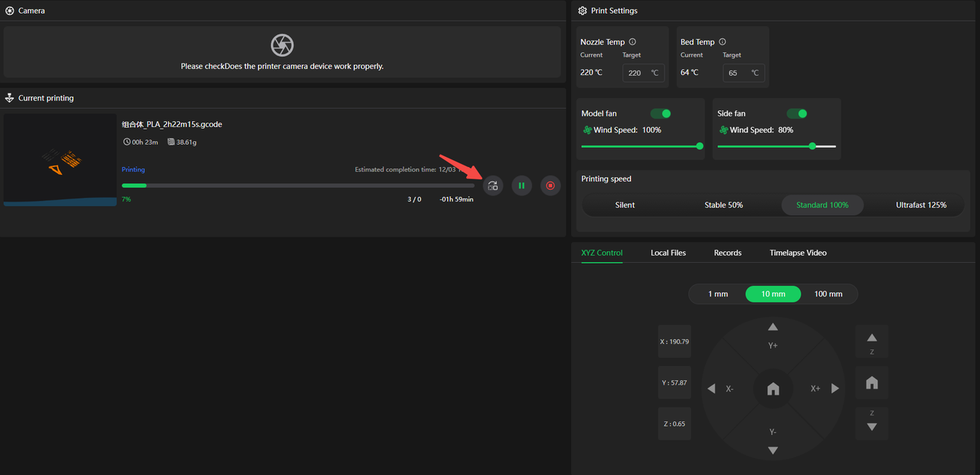This screenshot has height=475, width=980.
Task: Click the icon the red arrow points to
Action: click(493, 185)
